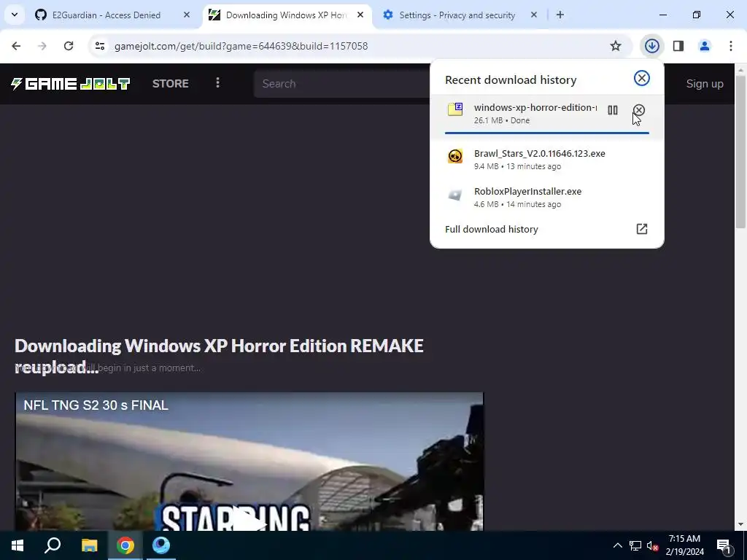Open File Explorer from the taskbar
Image resolution: width=747 pixels, height=560 pixels.
point(89,545)
